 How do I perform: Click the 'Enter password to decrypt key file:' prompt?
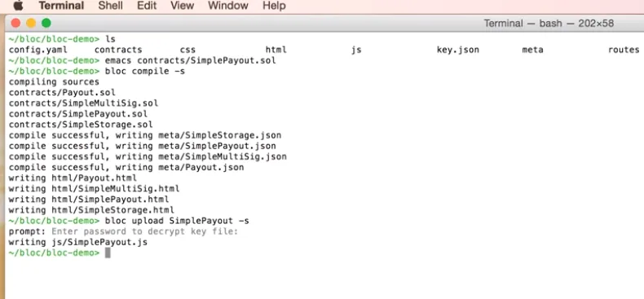point(145,231)
